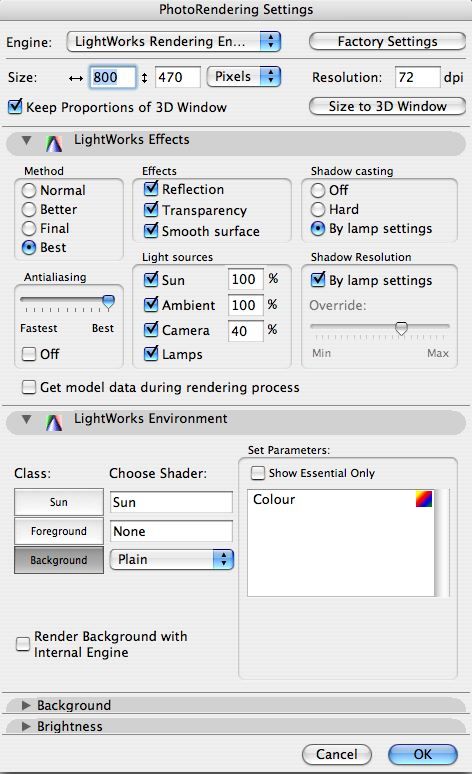Click the LightWorks Environment panel icon
The height and width of the screenshot is (774, 472).
click(x=53, y=423)
